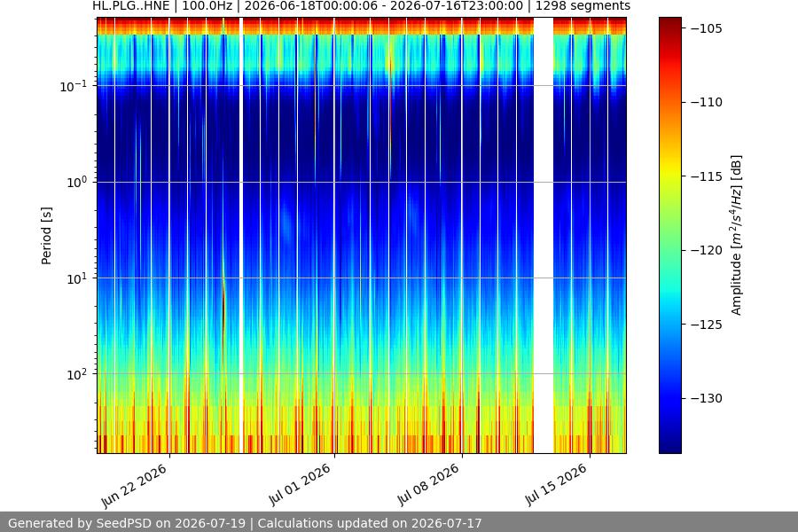The height and width of the screenshot is (532, 798).
Task: Click the −125 colorbar tick label
Action: coord(707,325)
